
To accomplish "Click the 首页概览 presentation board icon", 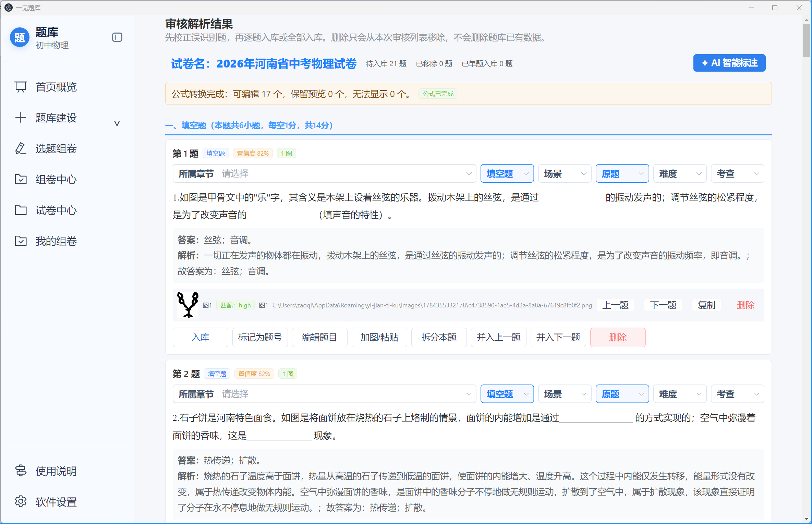I will click(x=21, y=87).
